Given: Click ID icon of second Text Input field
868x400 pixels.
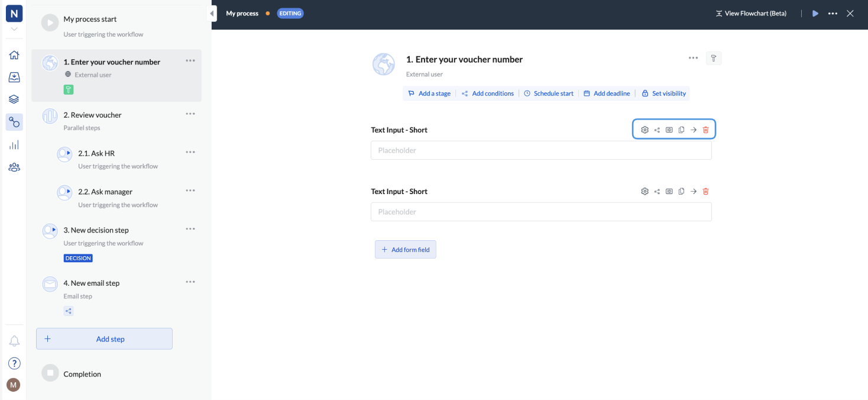Looking at the screenshot, I should [669, 191].
